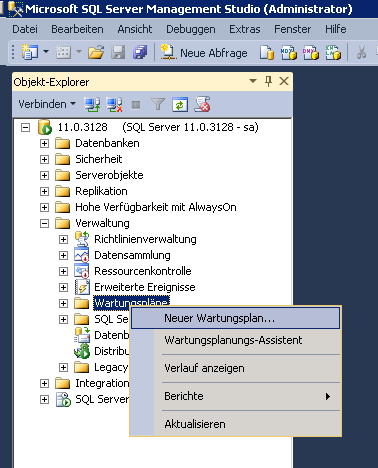378x468 pixels.
Task: Click the Datenbank-E-Mail icon
Action: tap(82, 335)
